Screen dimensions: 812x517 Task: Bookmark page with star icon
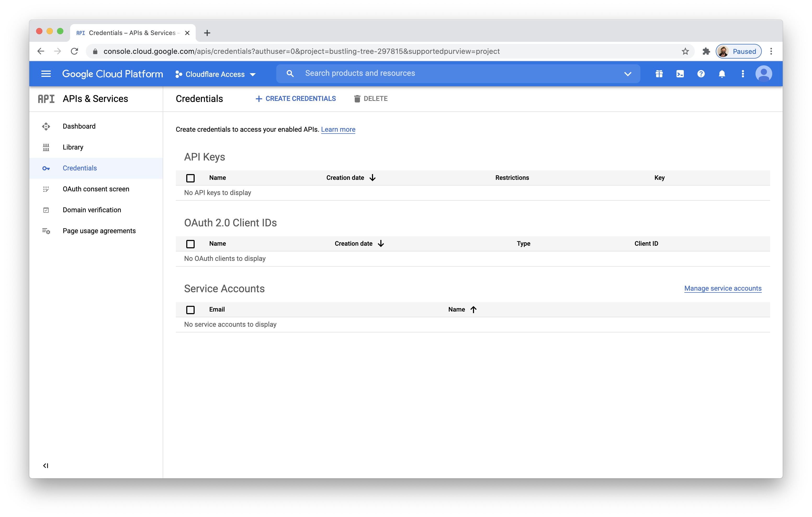[x=685, y=51]
